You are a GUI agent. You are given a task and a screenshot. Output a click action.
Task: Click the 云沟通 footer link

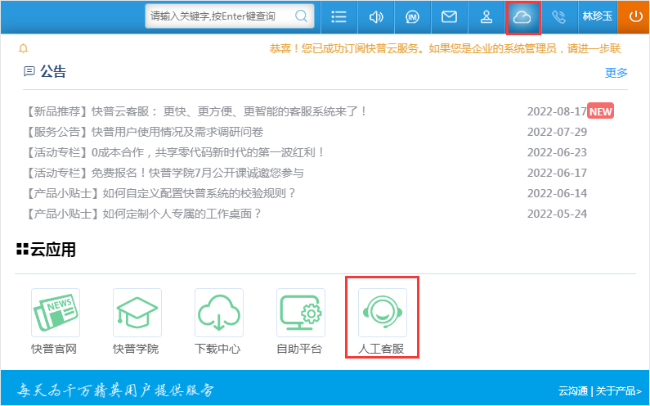click(x=572, y=391)
